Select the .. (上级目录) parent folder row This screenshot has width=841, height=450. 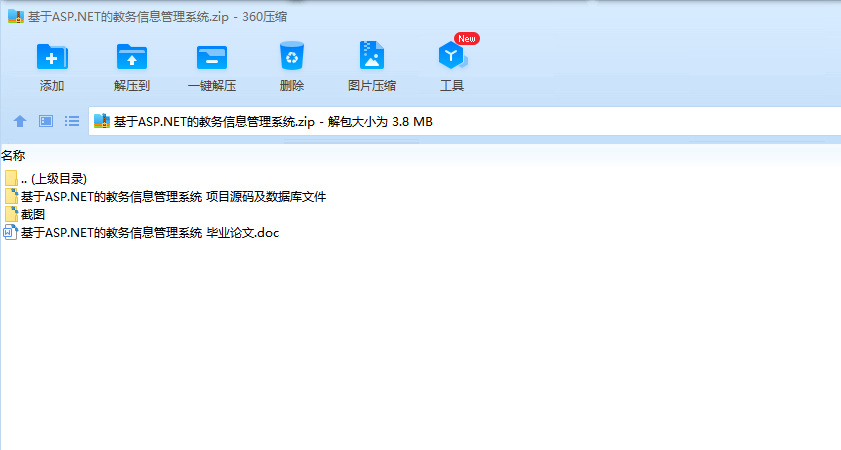(46, 179)
